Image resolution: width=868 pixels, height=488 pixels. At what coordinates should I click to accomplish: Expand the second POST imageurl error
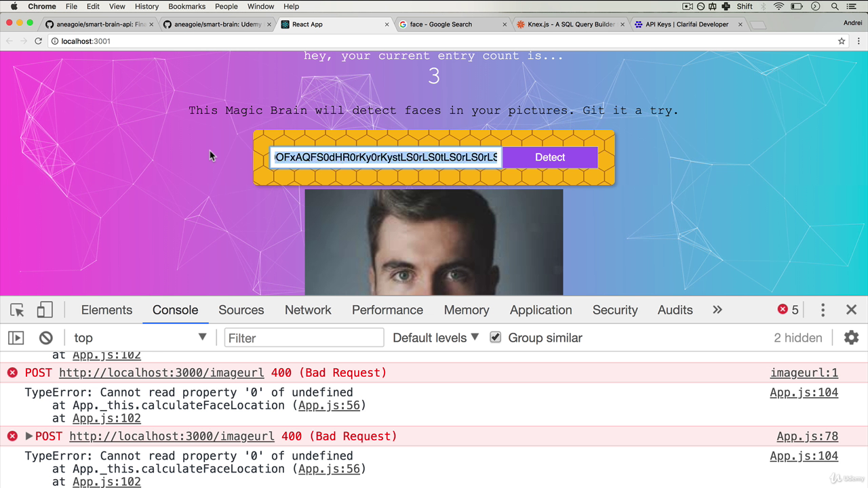[29, 436]
